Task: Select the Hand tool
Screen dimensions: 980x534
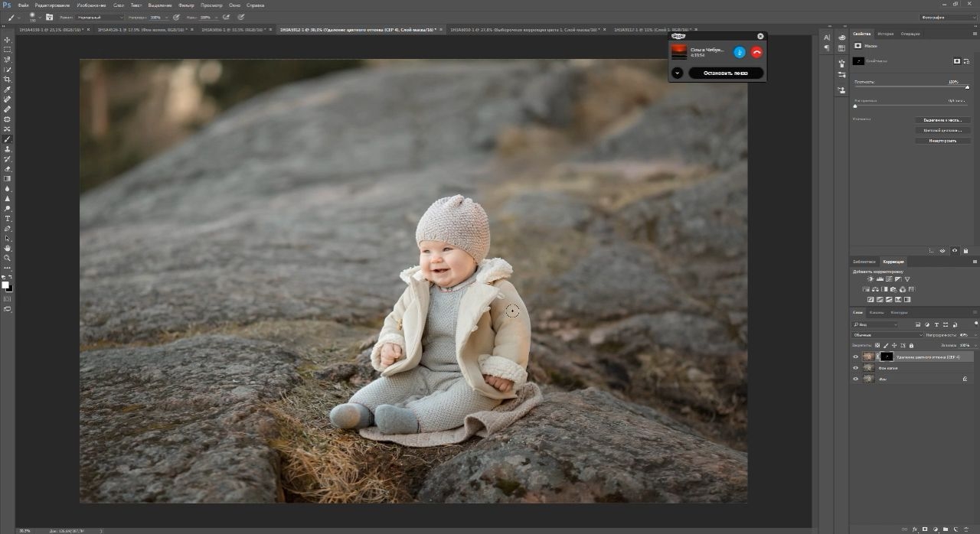Action: pyautogui.click(x=8, y=249)
